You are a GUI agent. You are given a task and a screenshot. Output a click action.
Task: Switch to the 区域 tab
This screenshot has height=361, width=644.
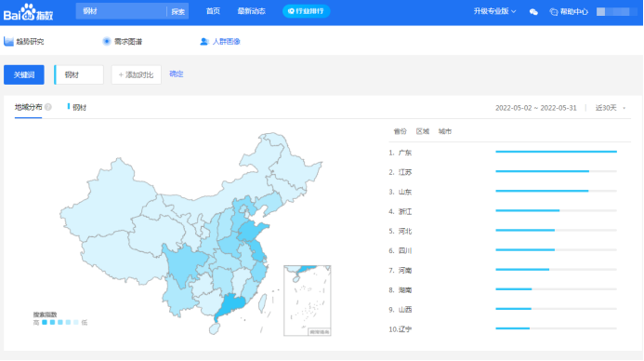(423, 131)
